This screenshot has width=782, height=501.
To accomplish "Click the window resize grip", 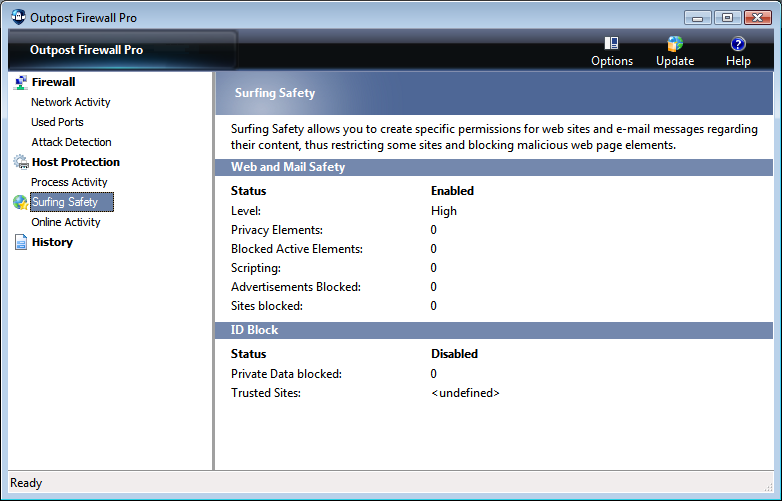I will 768,487.
